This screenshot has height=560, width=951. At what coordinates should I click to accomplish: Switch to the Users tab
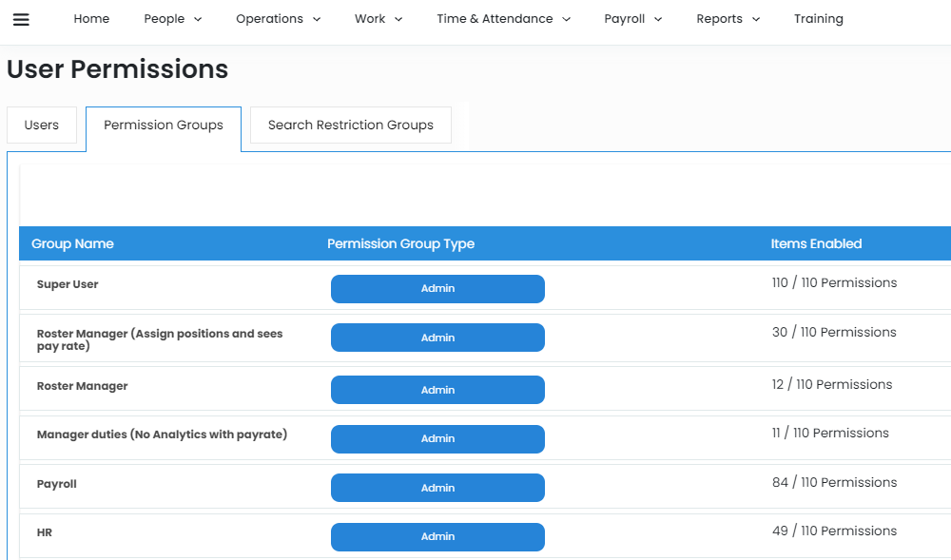(42, 126)
